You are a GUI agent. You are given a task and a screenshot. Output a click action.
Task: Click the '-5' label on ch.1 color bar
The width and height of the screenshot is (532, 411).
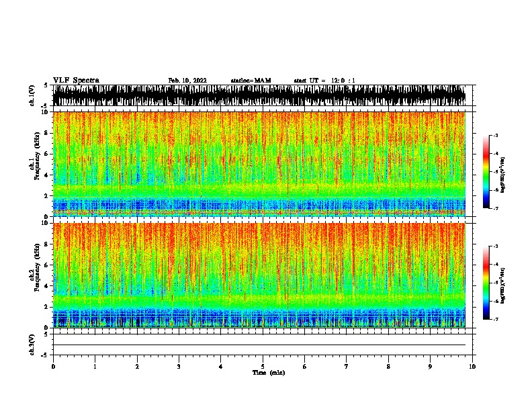(496, 172)
